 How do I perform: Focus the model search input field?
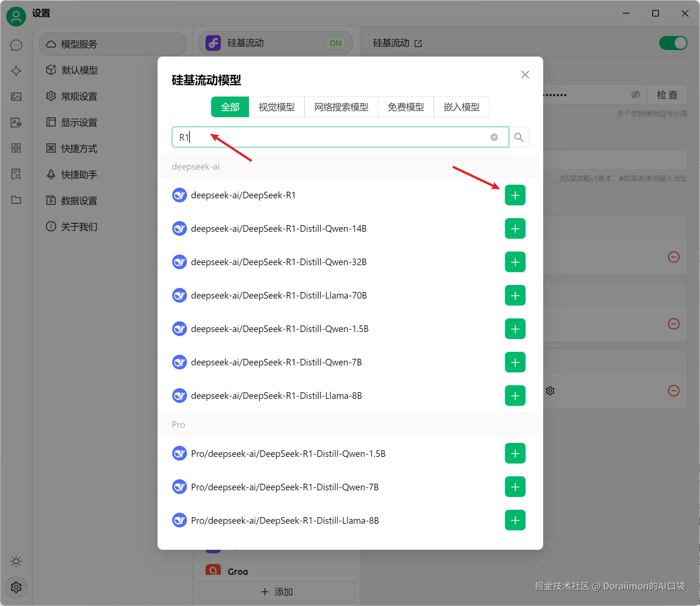340,137
